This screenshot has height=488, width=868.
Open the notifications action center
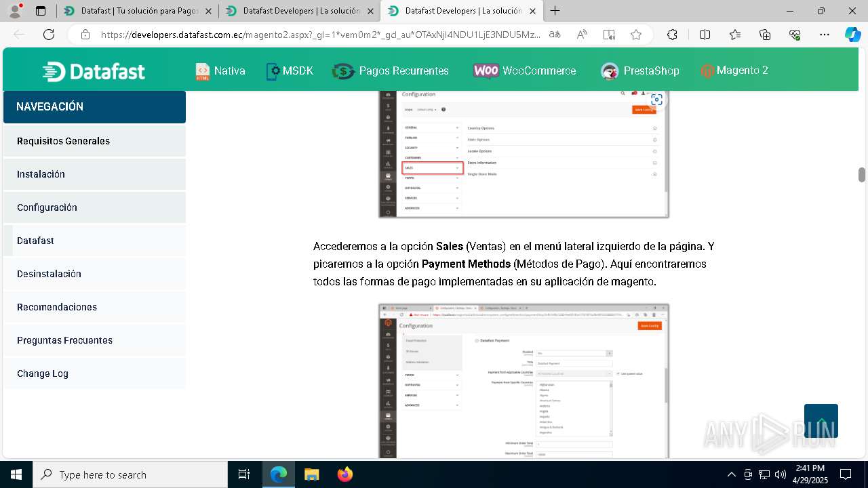point(846,474)
